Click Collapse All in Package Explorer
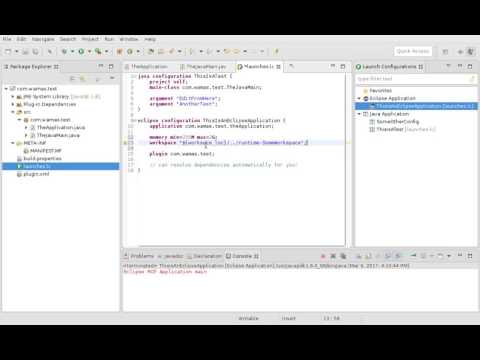 tap(72, 79)
